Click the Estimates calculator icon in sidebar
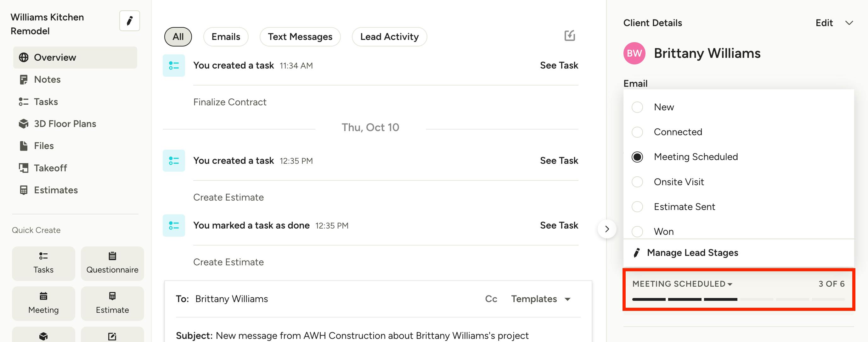868x342 pixels. (x=24, y=190)
